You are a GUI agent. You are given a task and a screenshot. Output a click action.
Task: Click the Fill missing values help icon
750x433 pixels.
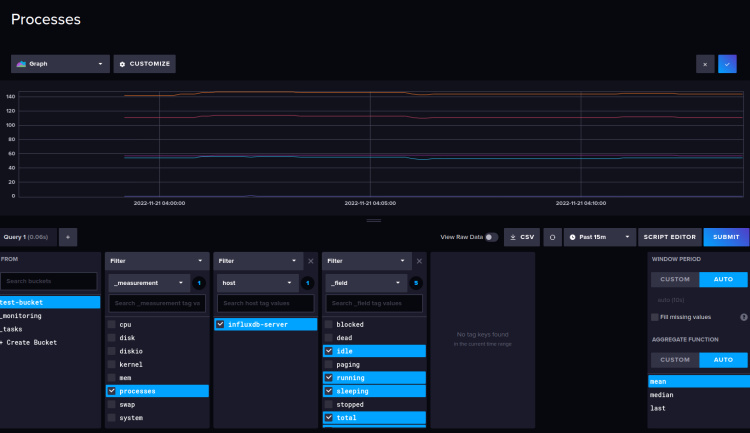(x=743, y=317)
